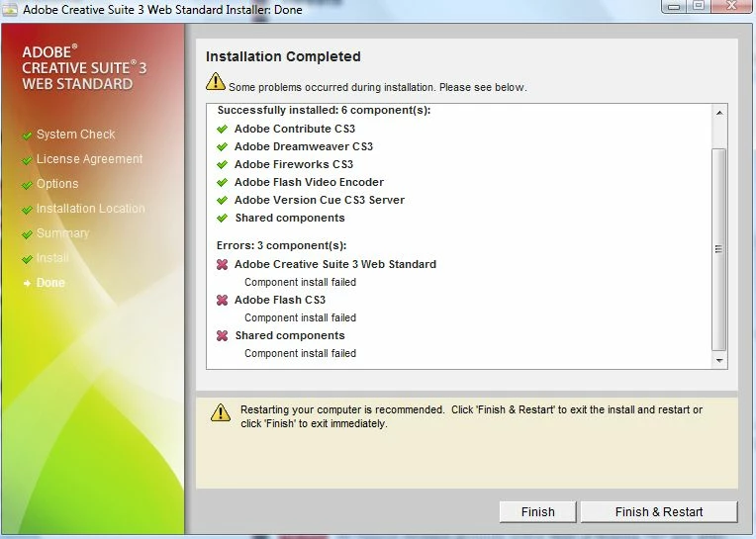Select the 'Summary' step label
Screen dimensions: 756x539
click(63, 233)
